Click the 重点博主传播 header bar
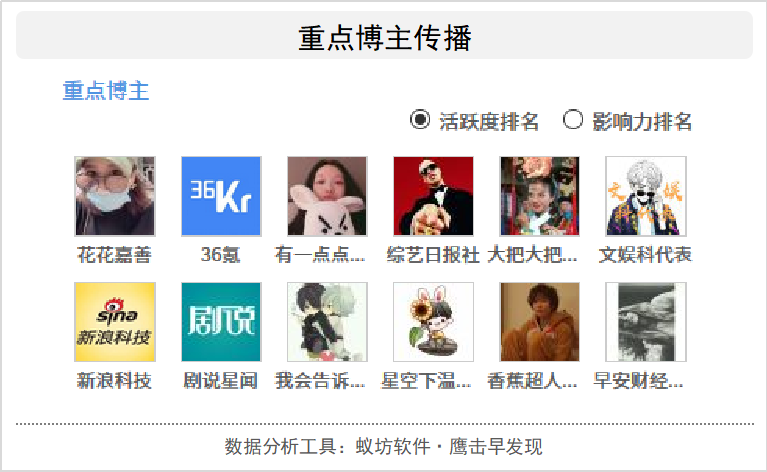767x472 pixels. 384,35
